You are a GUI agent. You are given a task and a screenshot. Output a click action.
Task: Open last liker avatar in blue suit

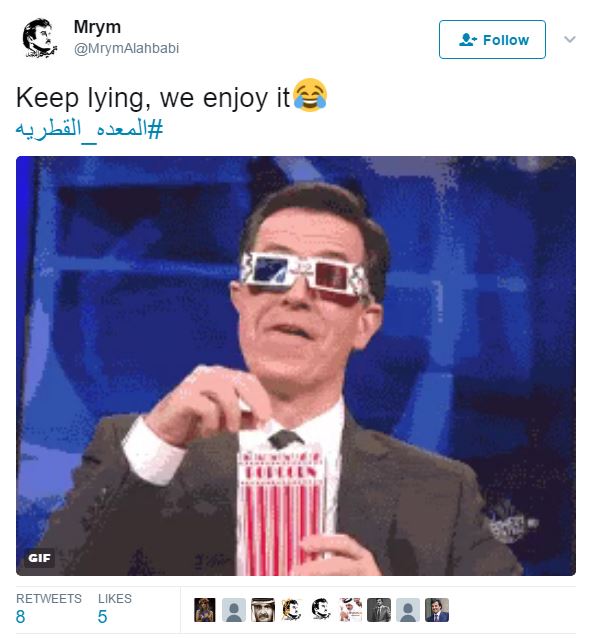437,610
